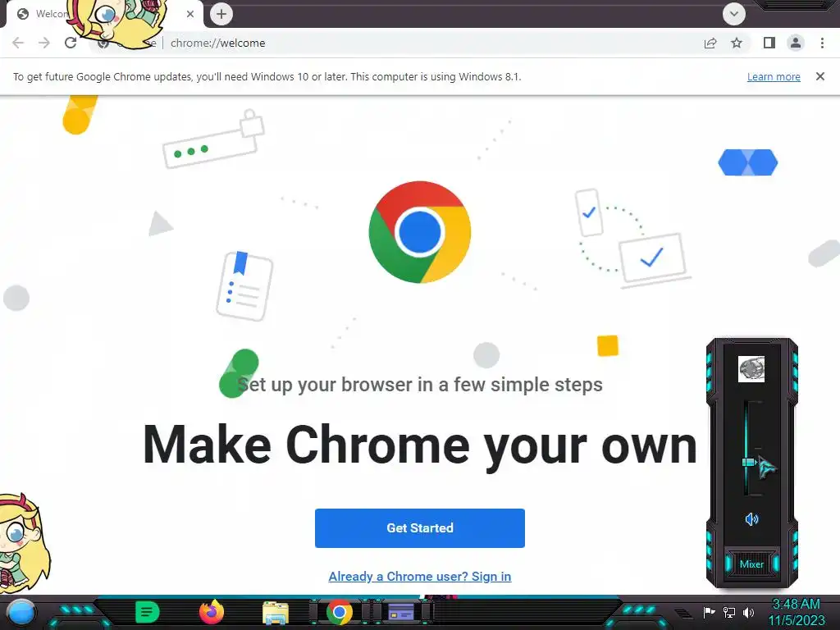
Task: Launch Firefox from the taskbar
Action: [212, 612]
